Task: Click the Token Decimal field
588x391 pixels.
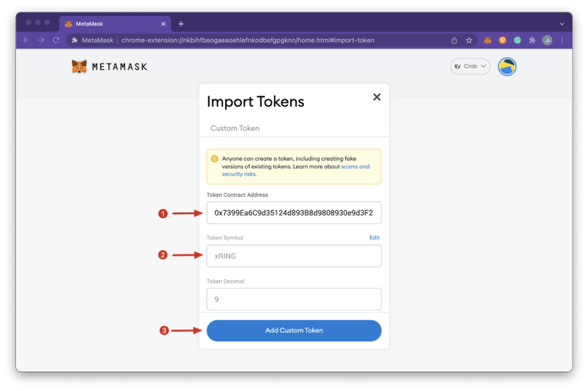Action: pos(294,300)
